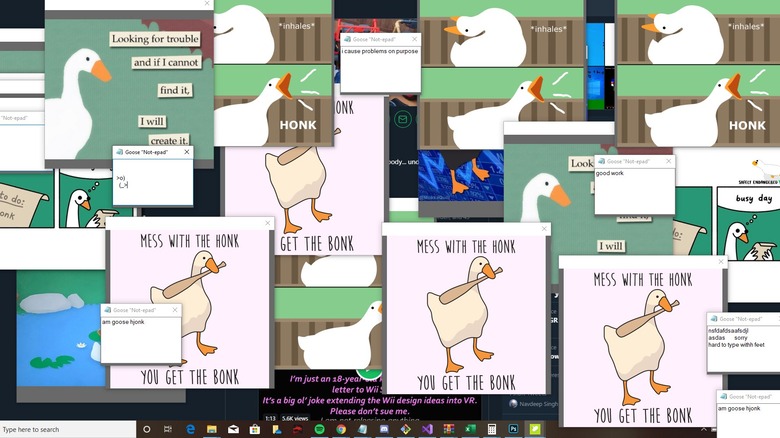
Task: Click the '>o)' ASCII goose text
Action: coord(122,181)
